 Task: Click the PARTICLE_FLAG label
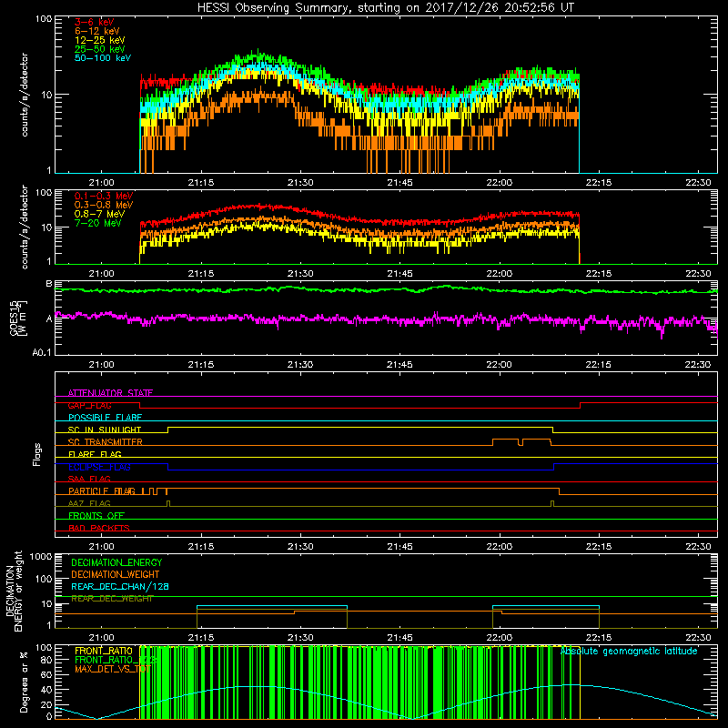point(102,491)
